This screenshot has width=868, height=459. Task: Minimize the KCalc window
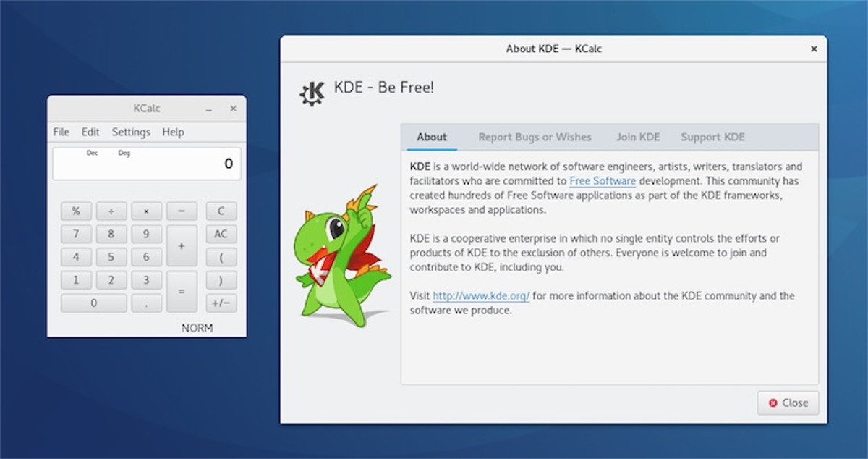209,109
